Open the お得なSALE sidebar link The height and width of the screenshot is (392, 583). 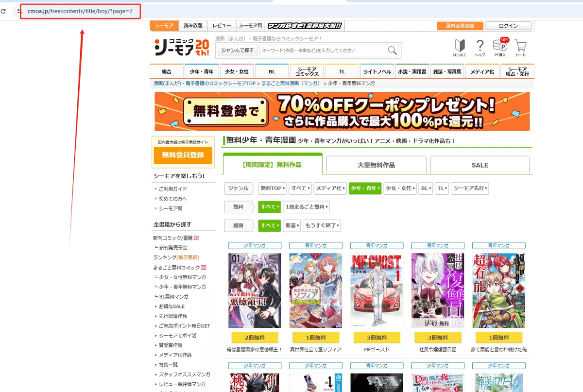[171, 307]
